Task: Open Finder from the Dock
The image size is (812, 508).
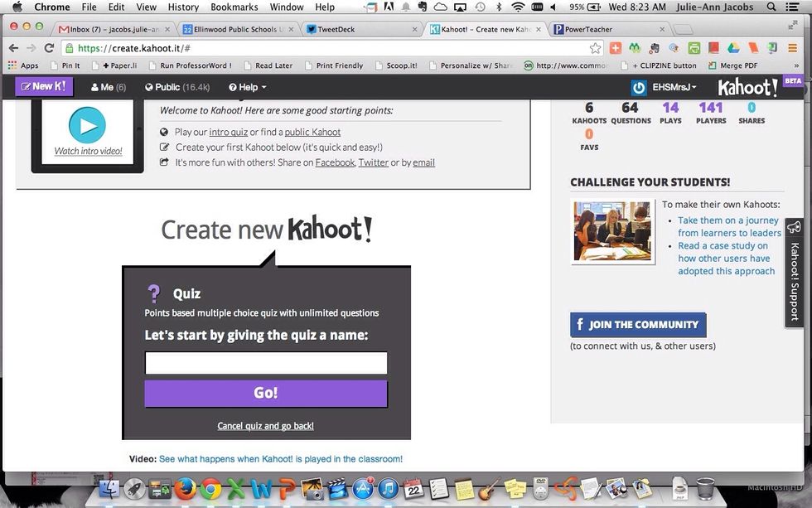Action: (109, 488)
